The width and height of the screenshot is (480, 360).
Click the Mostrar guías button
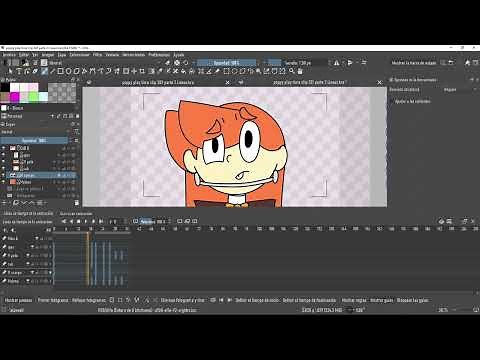382,300
